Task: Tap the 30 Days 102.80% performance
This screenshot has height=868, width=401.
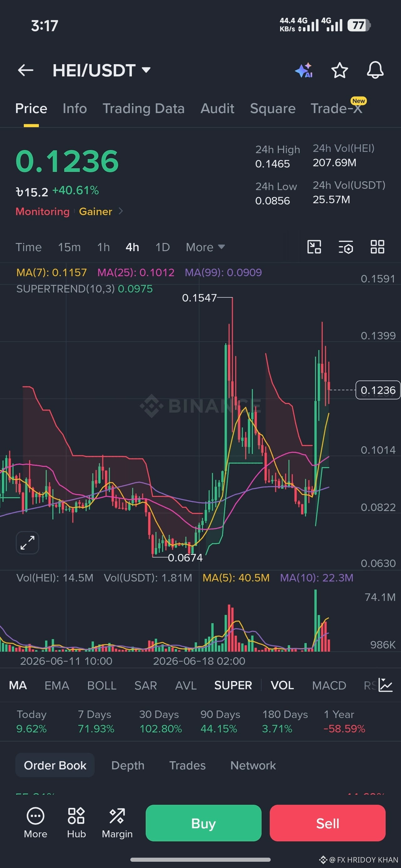Action: coord(161,721)
